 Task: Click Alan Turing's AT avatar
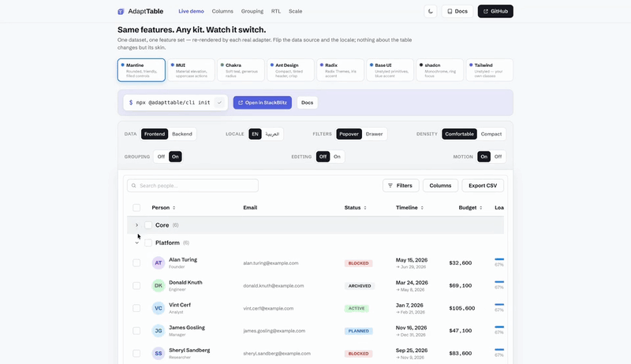point(159,262)
